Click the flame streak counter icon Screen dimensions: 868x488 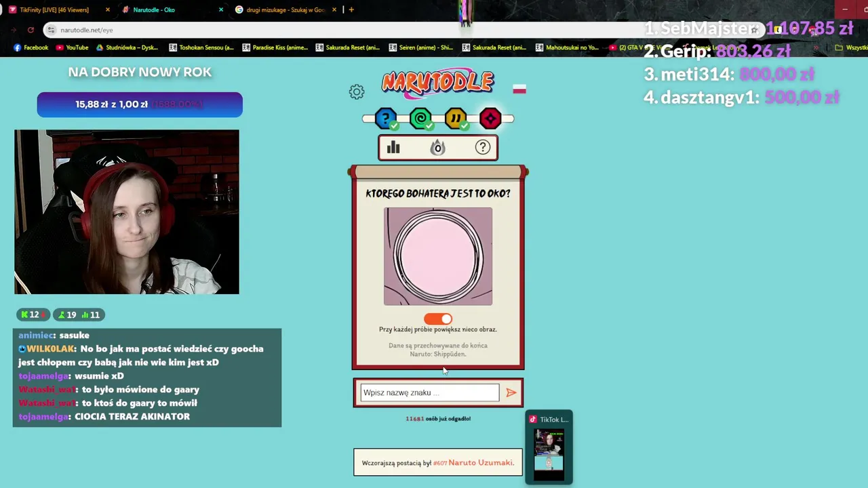(438, 147)
